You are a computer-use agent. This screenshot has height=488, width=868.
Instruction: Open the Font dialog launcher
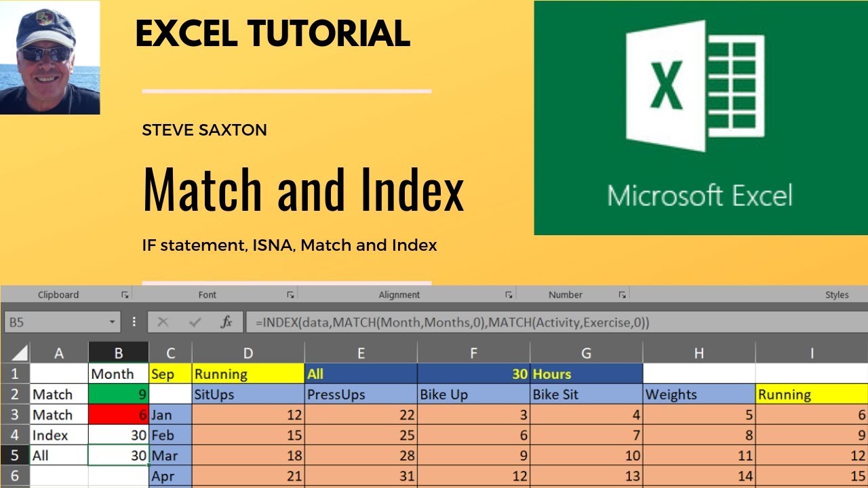[x=290, y=295]
